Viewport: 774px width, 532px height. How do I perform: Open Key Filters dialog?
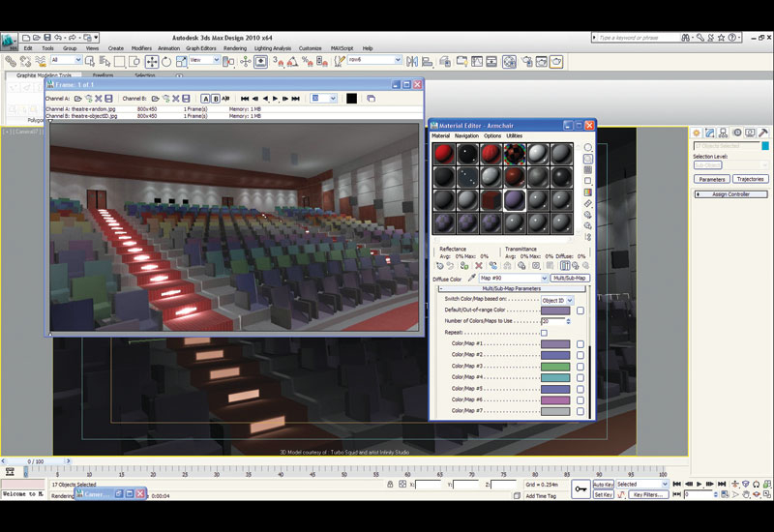648,494
